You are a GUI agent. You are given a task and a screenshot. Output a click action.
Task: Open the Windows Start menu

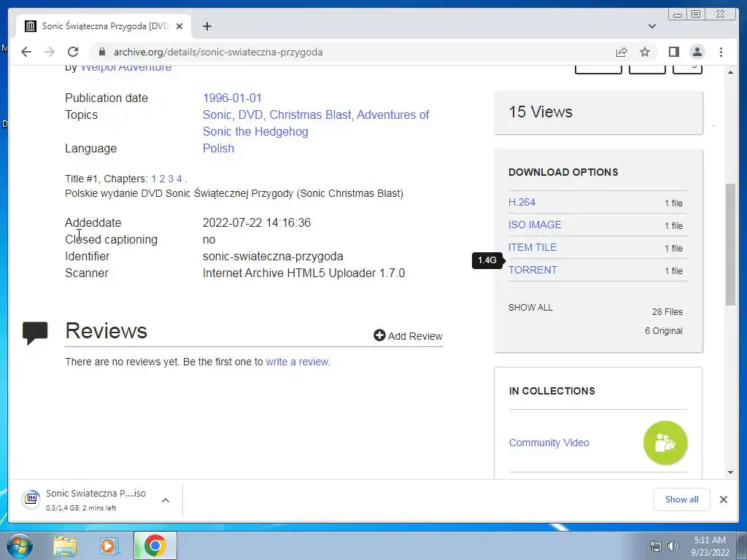[20, 545]
